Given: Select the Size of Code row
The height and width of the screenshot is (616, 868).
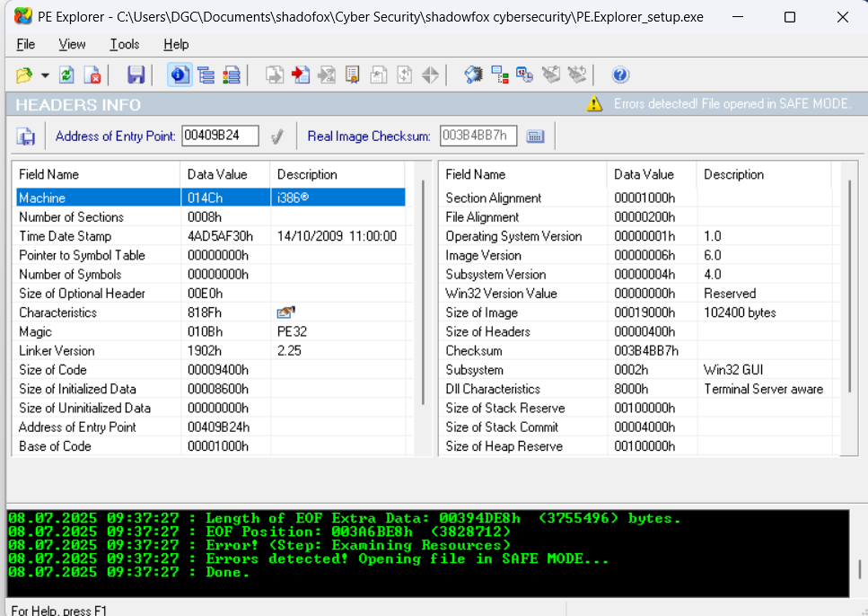Looking at the screenshot, I should pyautogui.click(x=211, y=370).
